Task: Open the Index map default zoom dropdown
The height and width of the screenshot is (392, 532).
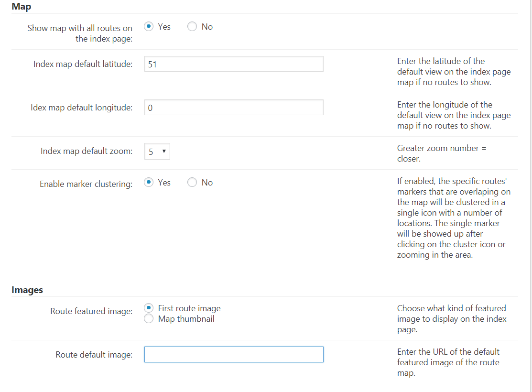Action: point(157,152)
